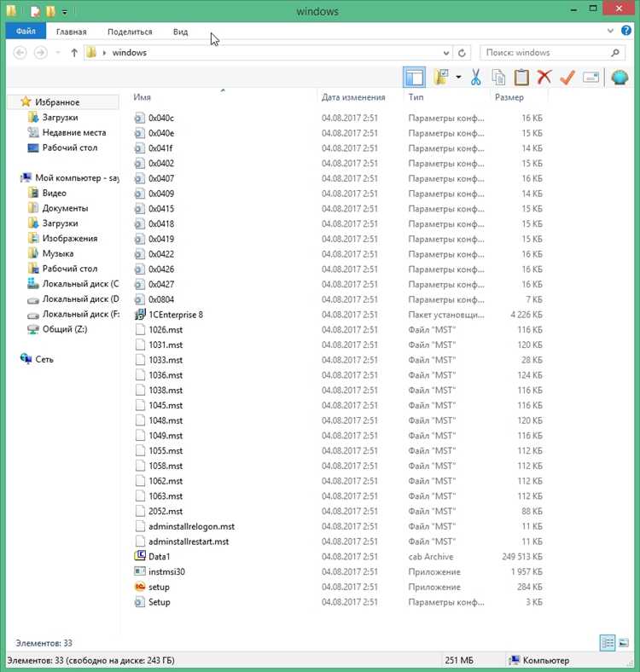
Task: Click the Поиск: windows search field
Action: click(544, 53)
